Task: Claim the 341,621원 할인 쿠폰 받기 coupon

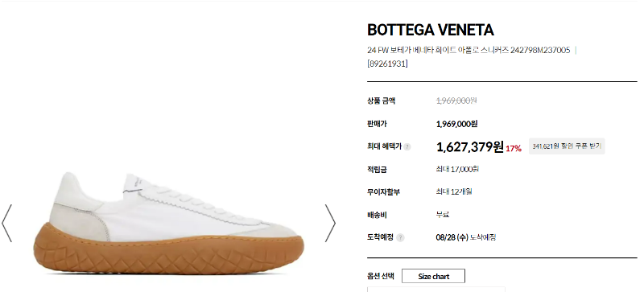Action: (x=567, y=146)
